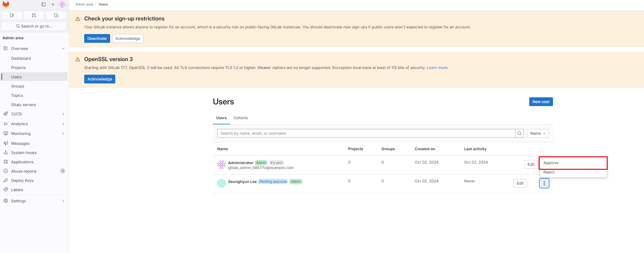Open System hooks in sidebar
Image resolution: width=644 pixels, height=253 pixels.
click(x=34, y=153)
